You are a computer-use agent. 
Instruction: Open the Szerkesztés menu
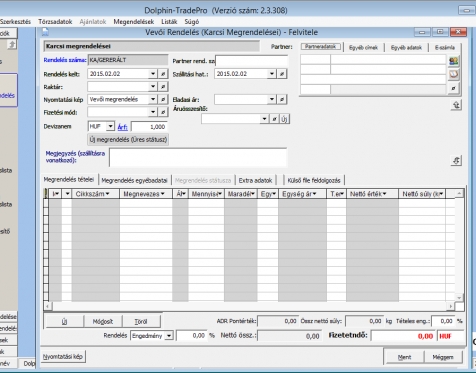click(x=15, y=22)
